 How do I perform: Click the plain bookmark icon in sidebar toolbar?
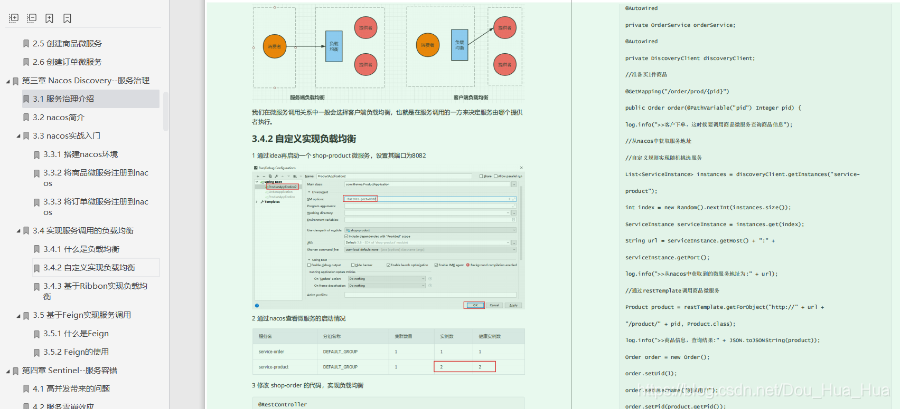(x=67, y=18)
